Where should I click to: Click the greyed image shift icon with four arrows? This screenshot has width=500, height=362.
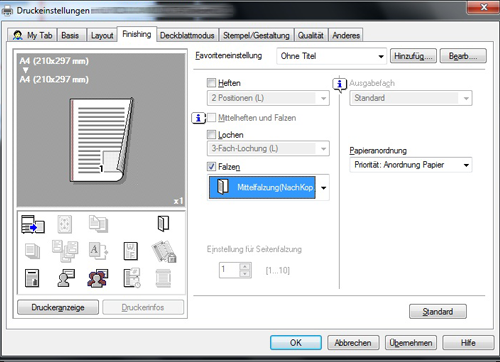point(65,224)
